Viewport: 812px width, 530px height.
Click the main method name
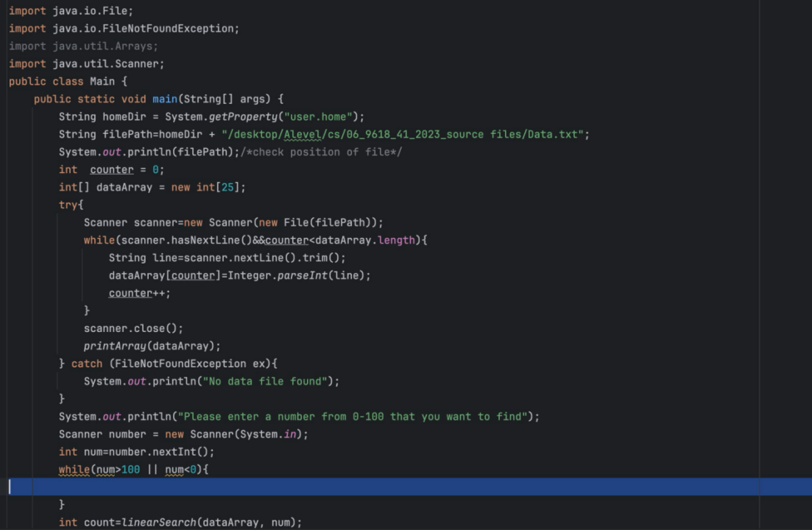[x=165, y=99]
